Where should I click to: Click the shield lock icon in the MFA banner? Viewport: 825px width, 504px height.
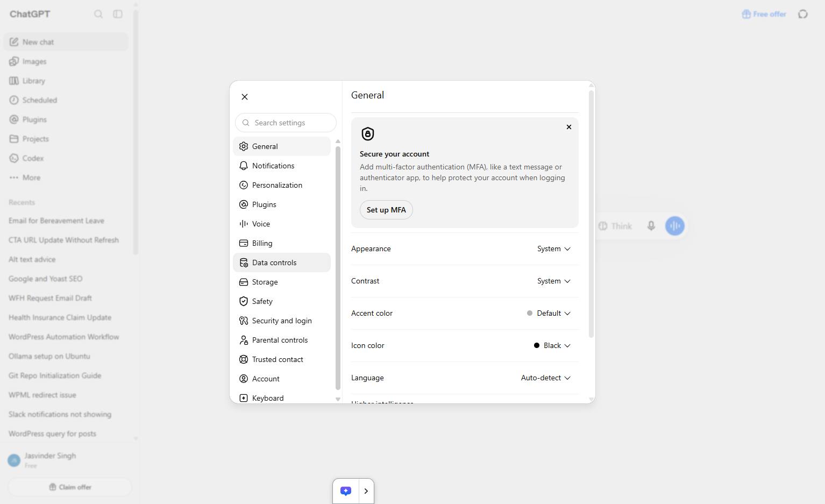click(368, 134)
